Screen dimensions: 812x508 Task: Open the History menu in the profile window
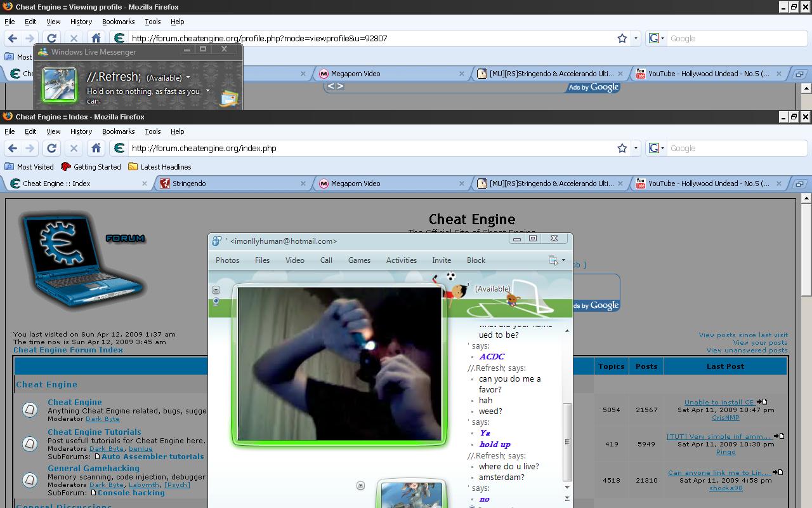click(x=81, y=22)
